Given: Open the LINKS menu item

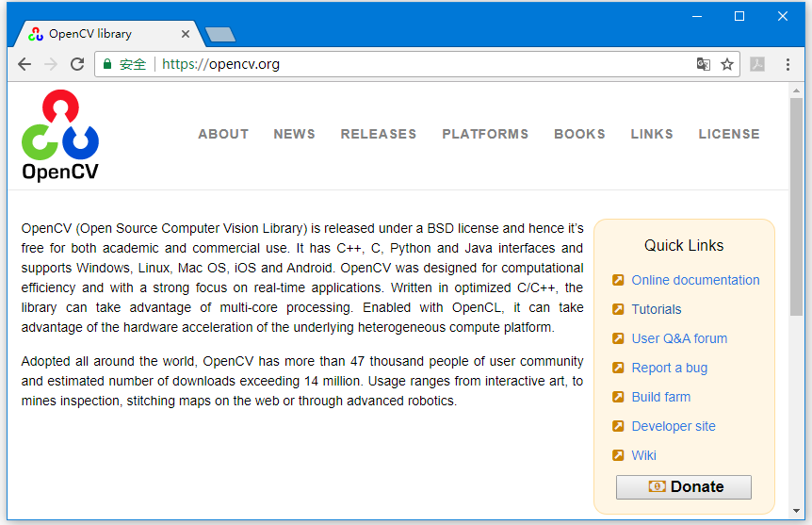Looking at the screenshot, I should 652,134.
